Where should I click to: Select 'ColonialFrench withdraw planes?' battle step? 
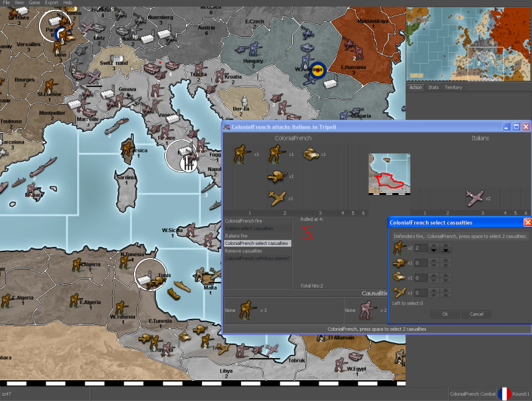tap(257, 259)
